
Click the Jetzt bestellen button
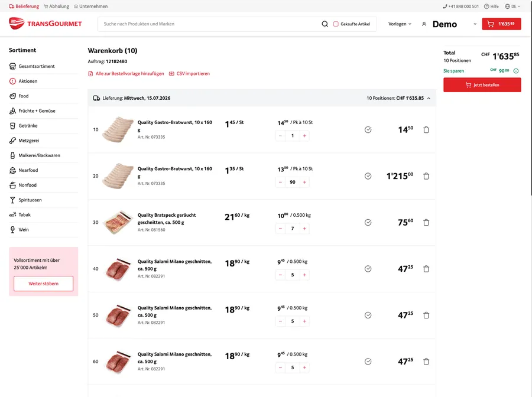point(482,84)
